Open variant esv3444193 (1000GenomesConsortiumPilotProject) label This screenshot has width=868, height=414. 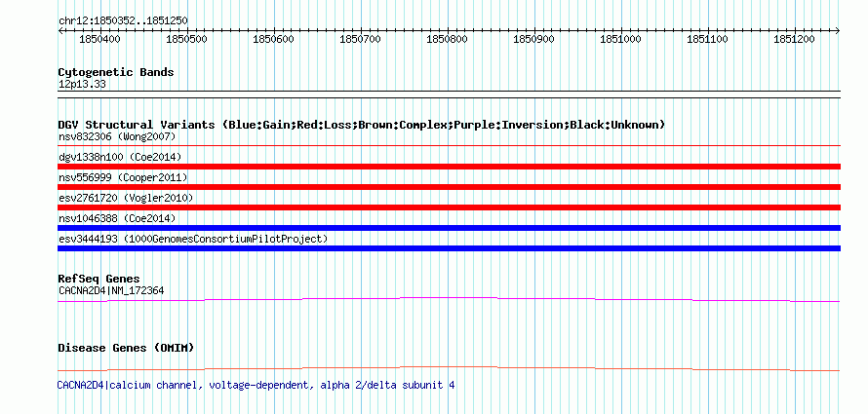point(193,239)
